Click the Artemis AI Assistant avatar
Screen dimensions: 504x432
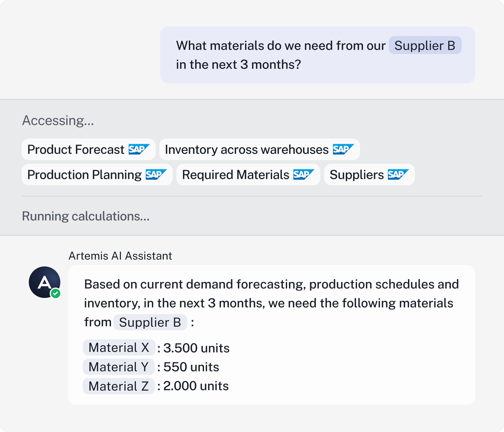(44, 282)
